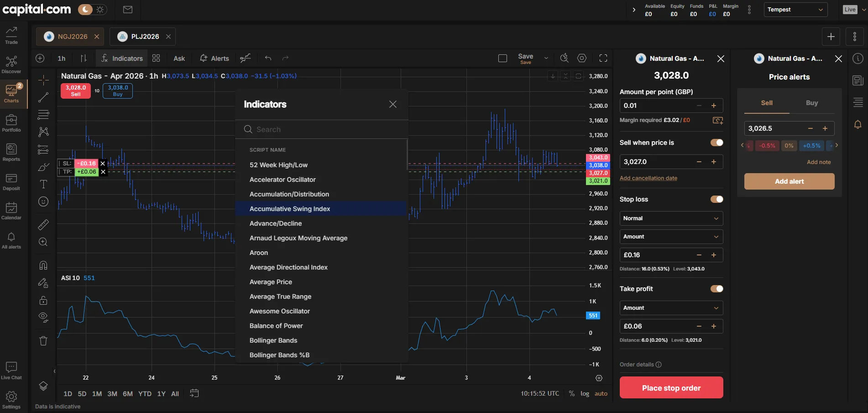
Task: Select the Buy tab in Price alerts
Action: click(812, 103)
